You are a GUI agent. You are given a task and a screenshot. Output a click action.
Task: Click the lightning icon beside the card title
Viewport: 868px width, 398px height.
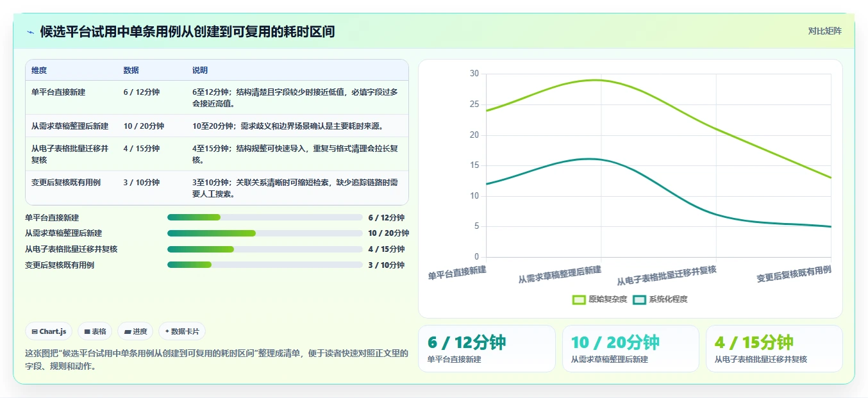(30, 32)
